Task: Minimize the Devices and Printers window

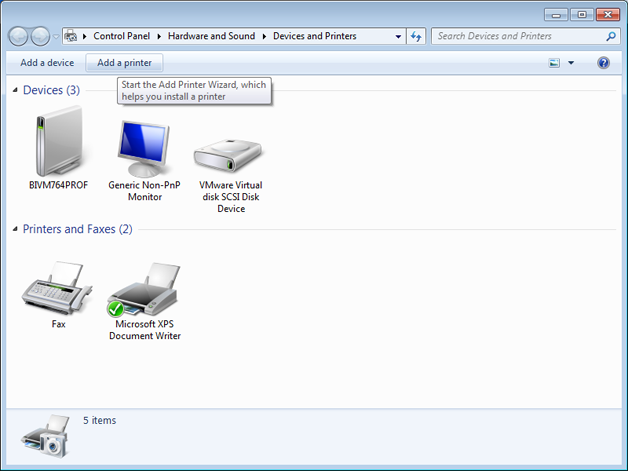Action: 556,15
